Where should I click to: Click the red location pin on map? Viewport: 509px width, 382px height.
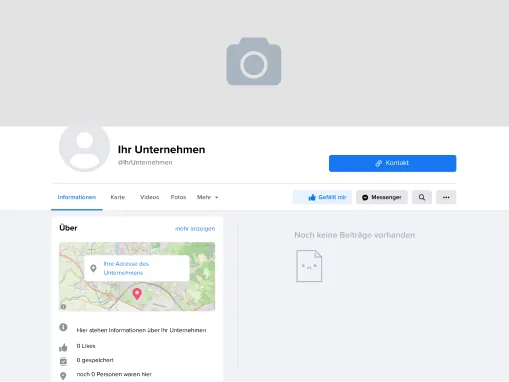tap(137, 294)
